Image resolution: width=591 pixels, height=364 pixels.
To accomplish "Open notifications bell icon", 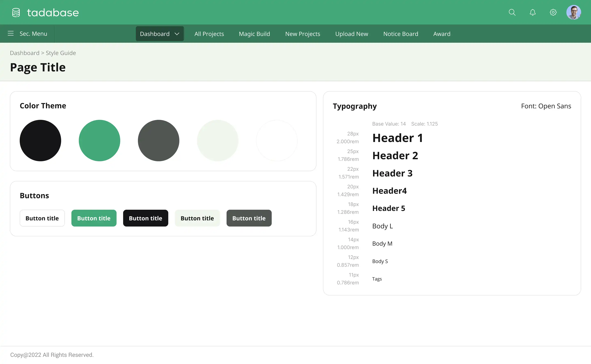I will pos(533,12).
